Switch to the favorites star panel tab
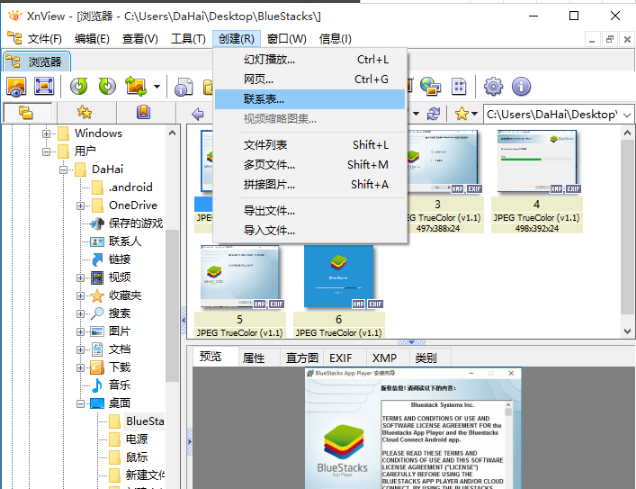 [x=85, y=112]
